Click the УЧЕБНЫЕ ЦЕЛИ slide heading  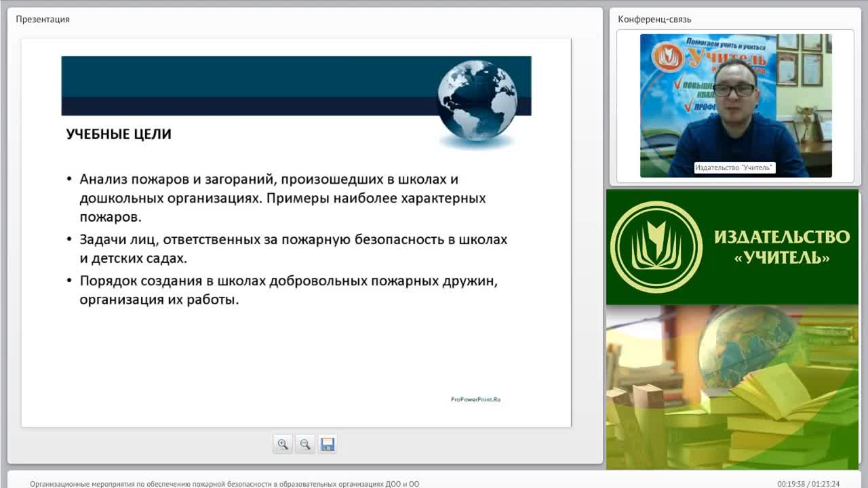(119, 134)
